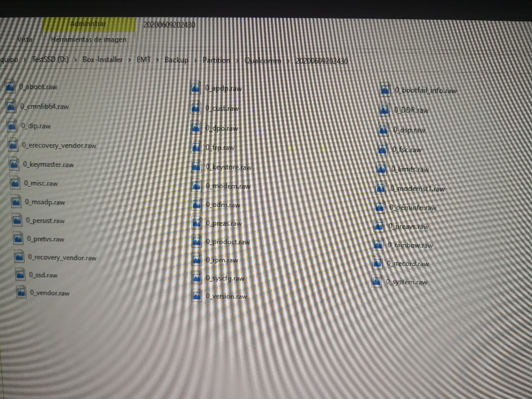Select the 0_cmnlib64.raw file icon
The height and width of the screenshot is (399, 532).
click(11, 106)
